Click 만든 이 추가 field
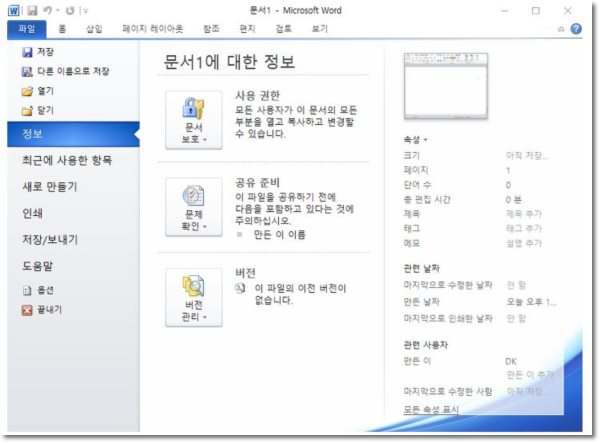Image resolution: width=600 pixels, height=443 pixels. [530, 375]
